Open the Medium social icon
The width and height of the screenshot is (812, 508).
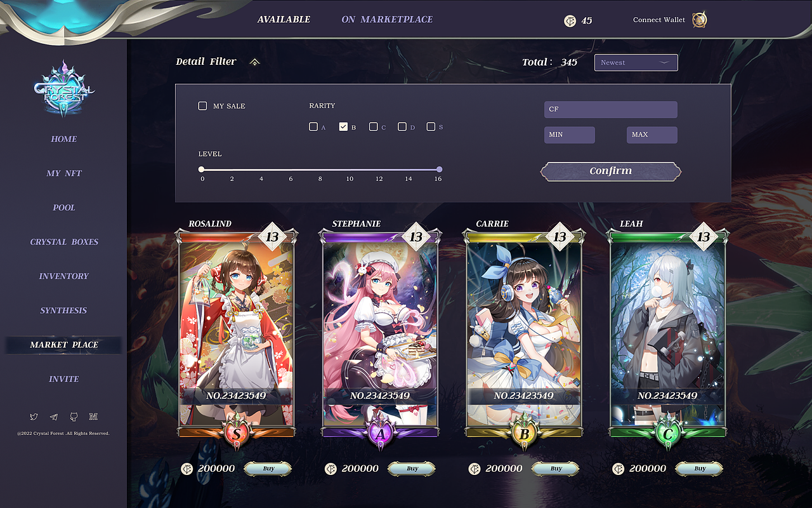pyautogui.click(x=93, y=417)
